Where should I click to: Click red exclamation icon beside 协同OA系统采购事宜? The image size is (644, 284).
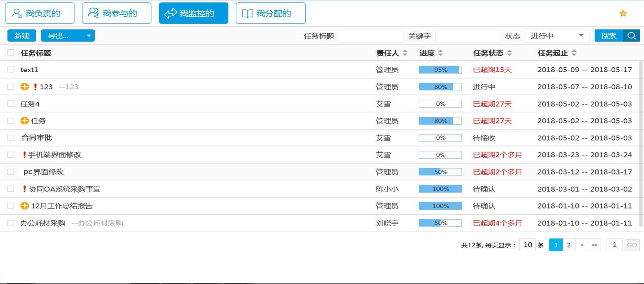24,189
